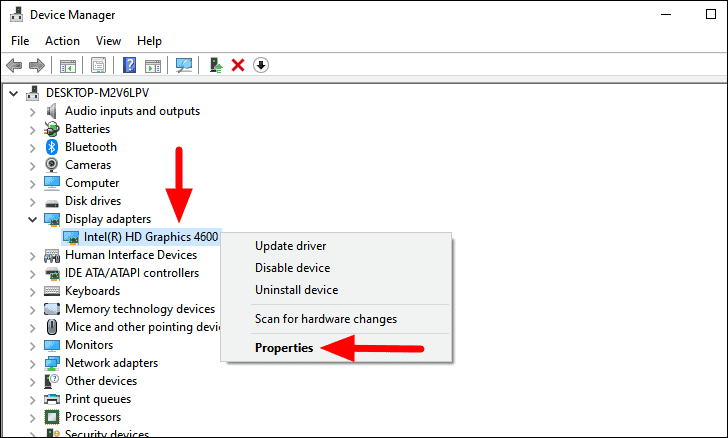Screen dimensions: 728x438
Task: Choose Update driver from context menu
Action: coord(290,246)
